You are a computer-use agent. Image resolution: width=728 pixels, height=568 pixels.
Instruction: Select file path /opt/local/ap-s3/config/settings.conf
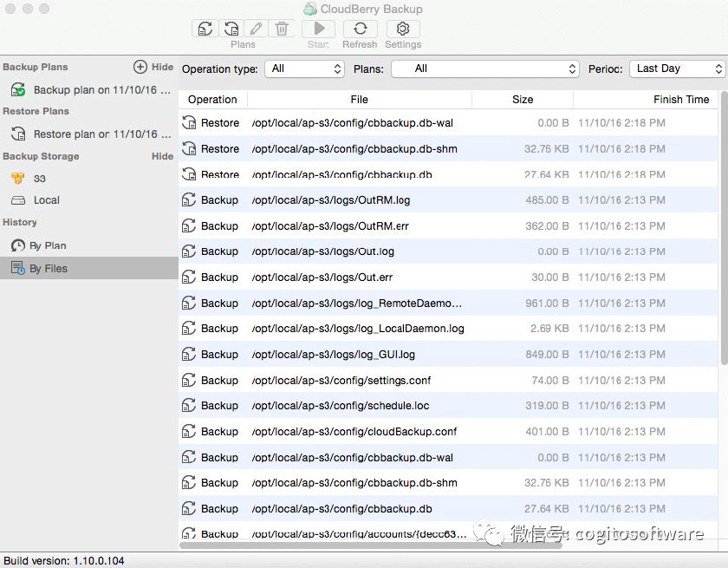[341, 381]
